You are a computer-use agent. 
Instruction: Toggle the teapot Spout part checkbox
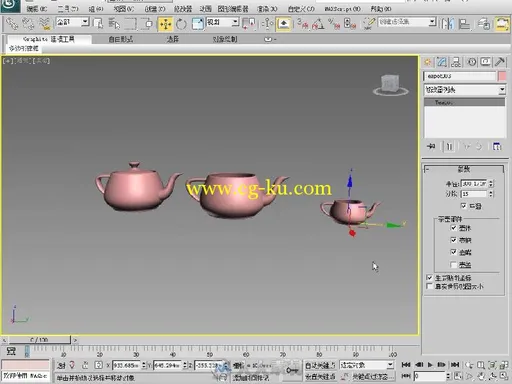pyautogui.click(x=453, y=252)
